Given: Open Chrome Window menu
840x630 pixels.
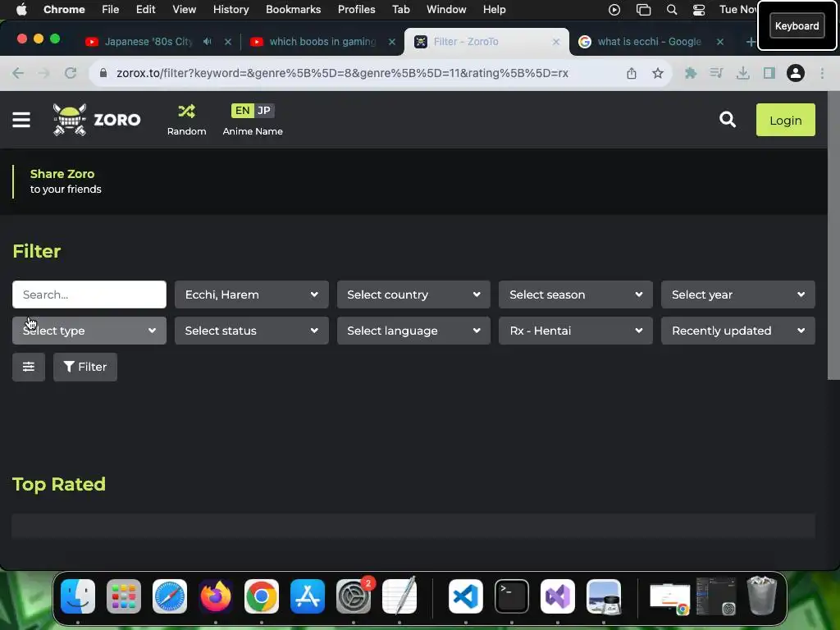Looking at the screenshot, I should tap(445, 10).
